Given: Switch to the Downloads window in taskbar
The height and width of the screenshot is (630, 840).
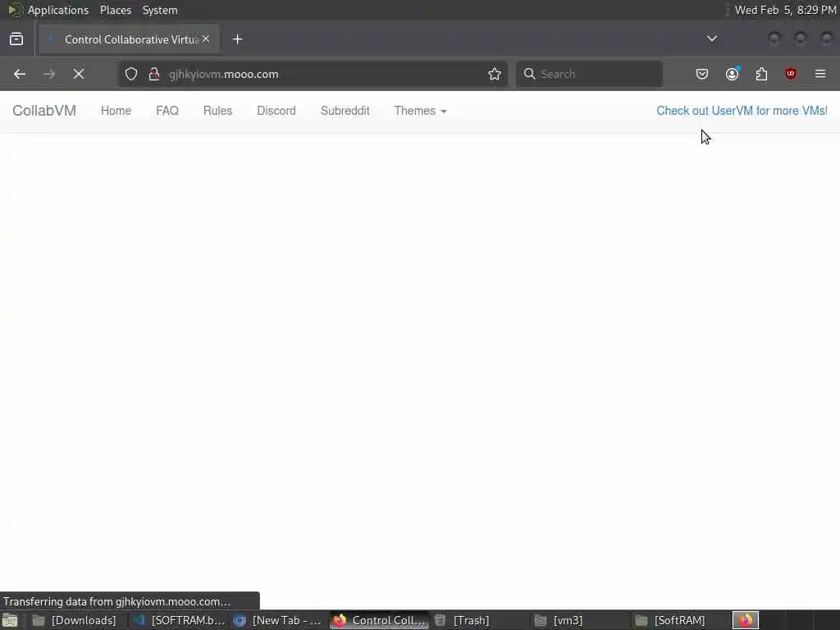Looking at the screenshot, I should click(x=75, y=620).
